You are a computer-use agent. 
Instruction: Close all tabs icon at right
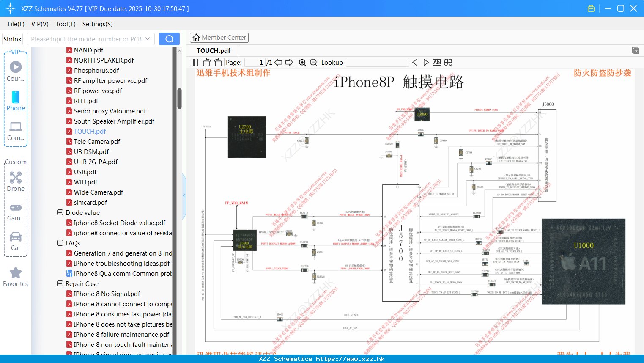click(636, 50)
